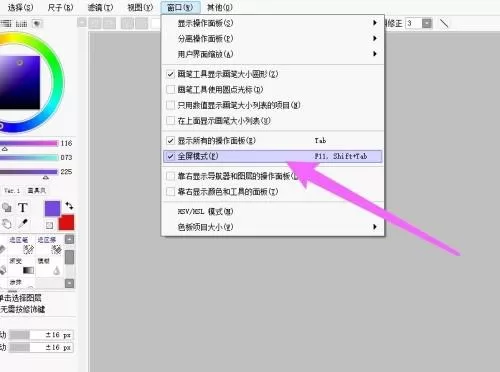Click the straight line drawing mode icon
Image resolution: width=500 pixels, height=372 pixels.
tap(444, 23)
